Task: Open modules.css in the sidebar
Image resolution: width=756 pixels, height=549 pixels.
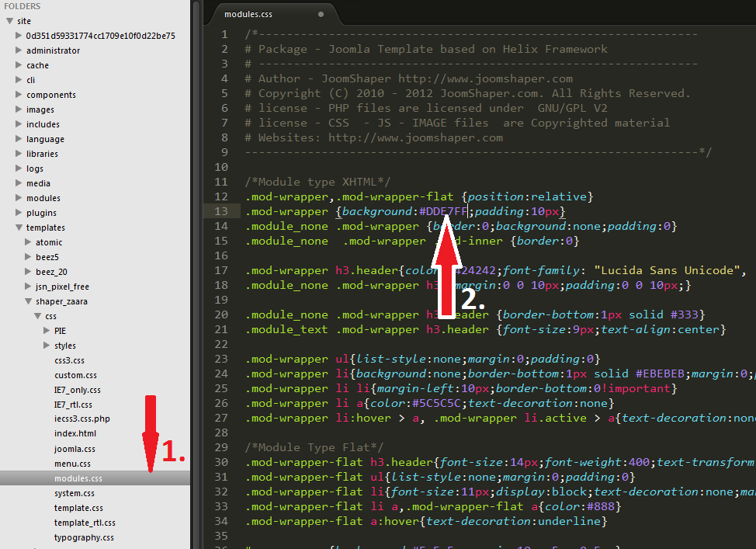Action: [78, 478]
